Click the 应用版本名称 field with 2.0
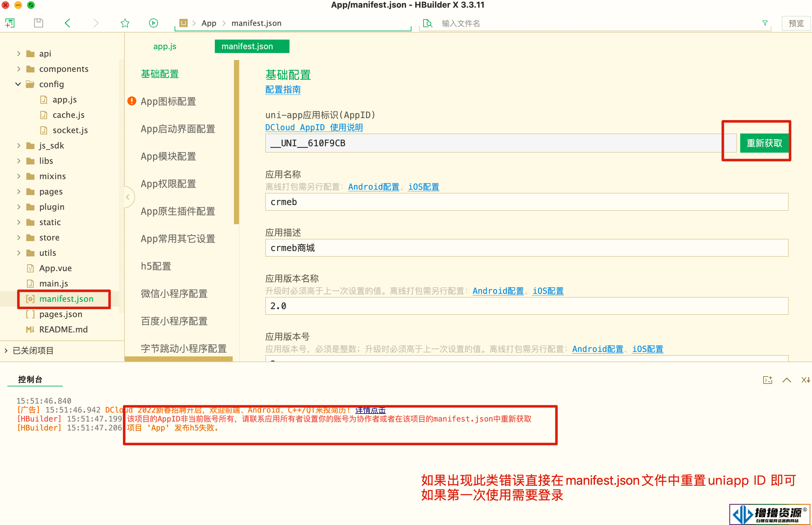This screenshot has width=812, height=525. coord(526,306)
